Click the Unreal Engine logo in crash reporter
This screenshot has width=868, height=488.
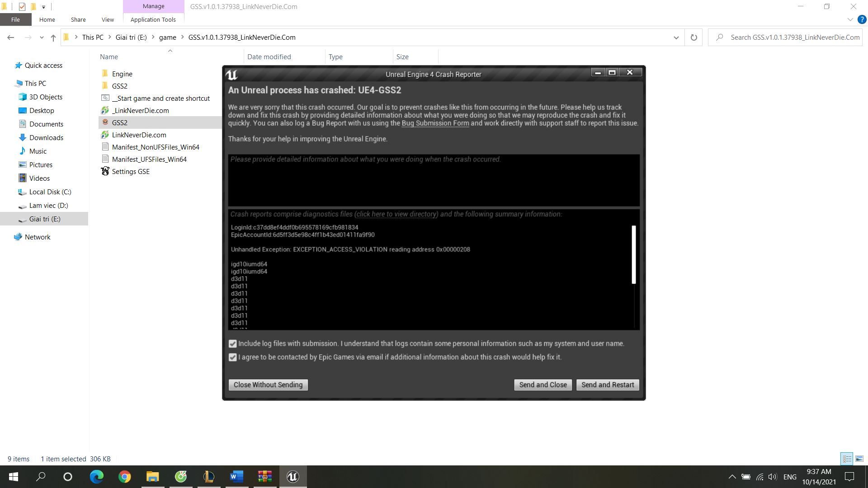pos(232,75)
